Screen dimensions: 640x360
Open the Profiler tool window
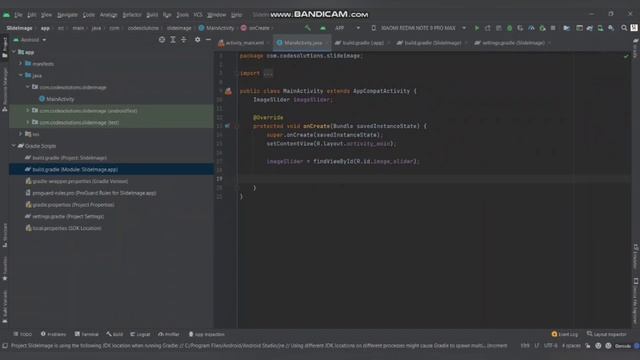click(169, 334)
